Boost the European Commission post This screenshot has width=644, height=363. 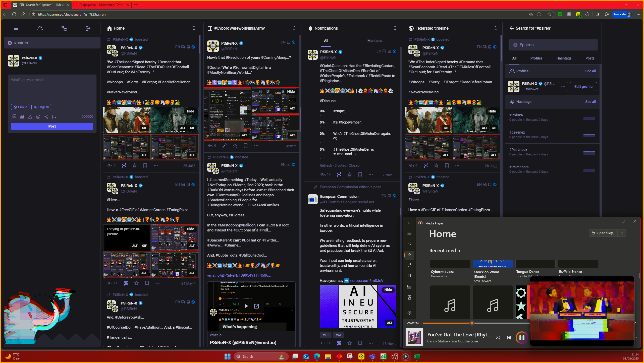[x=339, y=343]
